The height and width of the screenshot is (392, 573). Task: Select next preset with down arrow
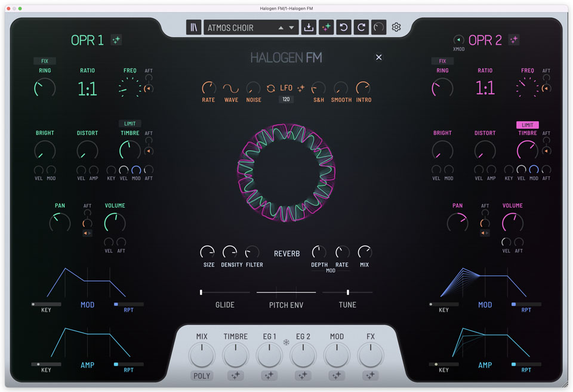click(291, 28)
